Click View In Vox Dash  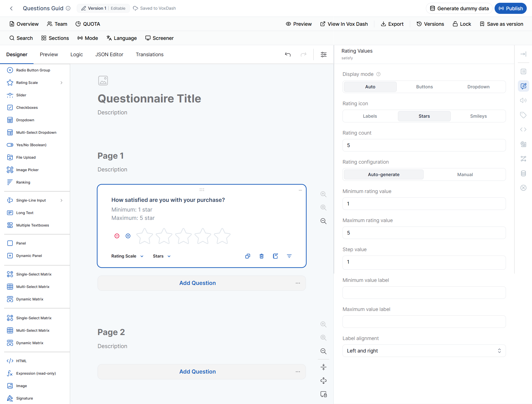click(344, 24)
